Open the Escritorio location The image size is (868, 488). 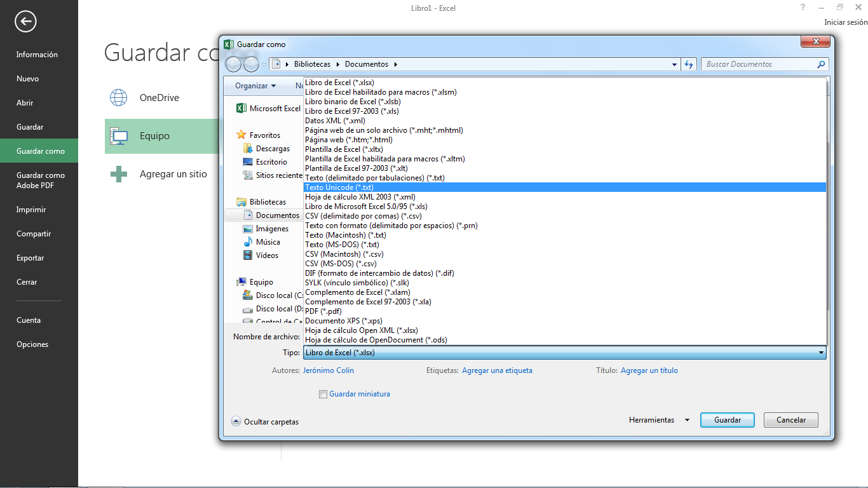click(x=266, y=162)
